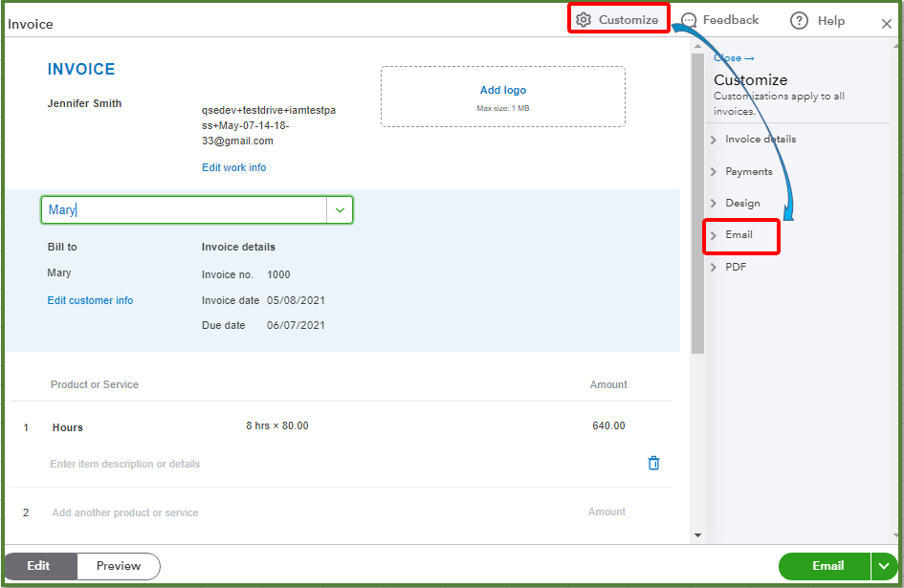Stay on the Edit tab

[39, 566]
